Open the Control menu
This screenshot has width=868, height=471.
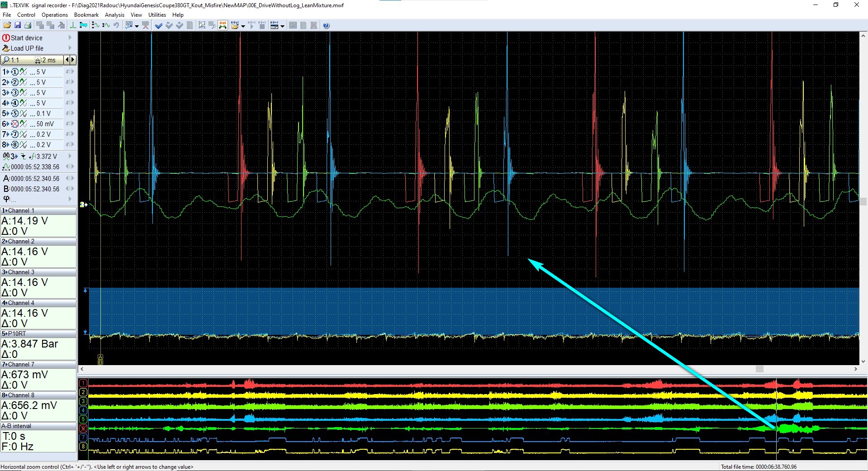pos(26,15)
